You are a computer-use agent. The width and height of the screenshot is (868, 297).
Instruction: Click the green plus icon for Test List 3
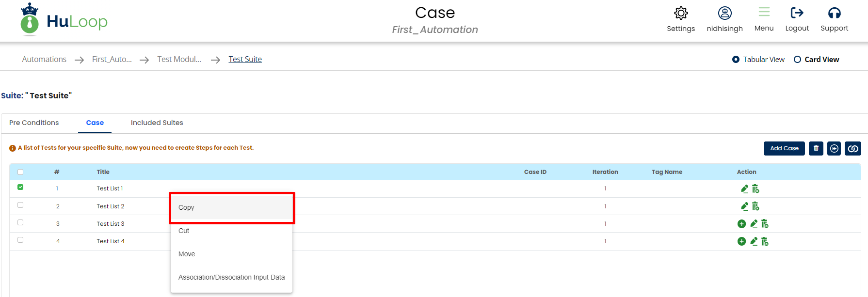[741, 224]
